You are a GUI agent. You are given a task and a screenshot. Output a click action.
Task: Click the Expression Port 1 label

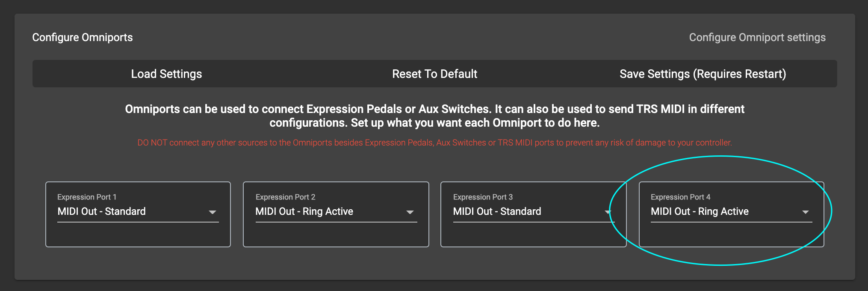click(x=87, y=197)
